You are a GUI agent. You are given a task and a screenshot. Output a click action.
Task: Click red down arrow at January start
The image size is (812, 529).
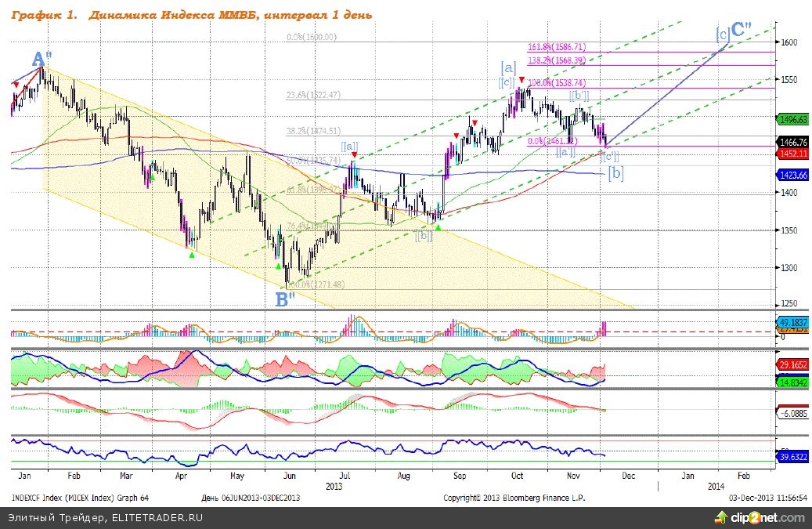pos(16,85)
